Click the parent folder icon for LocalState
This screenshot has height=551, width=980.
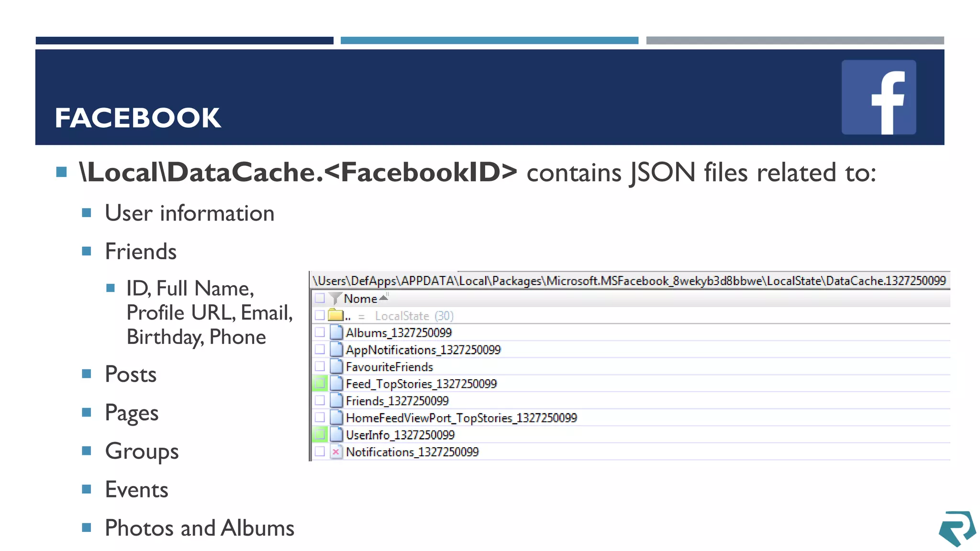pos(336,315)
